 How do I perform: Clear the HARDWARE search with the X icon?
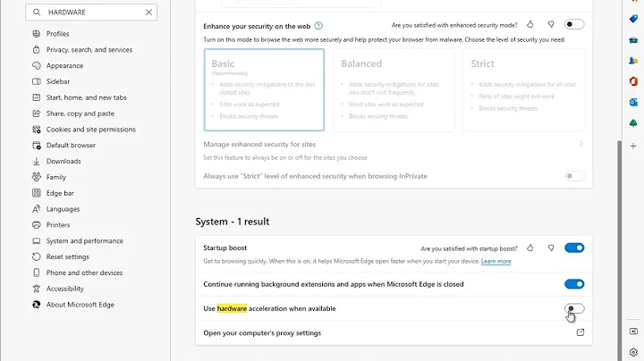click(148, 13)
